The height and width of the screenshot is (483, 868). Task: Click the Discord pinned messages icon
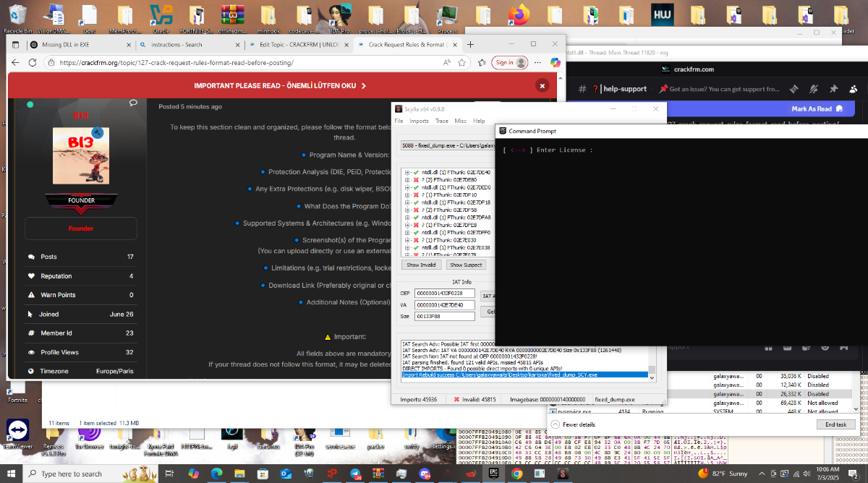(833, 89)
